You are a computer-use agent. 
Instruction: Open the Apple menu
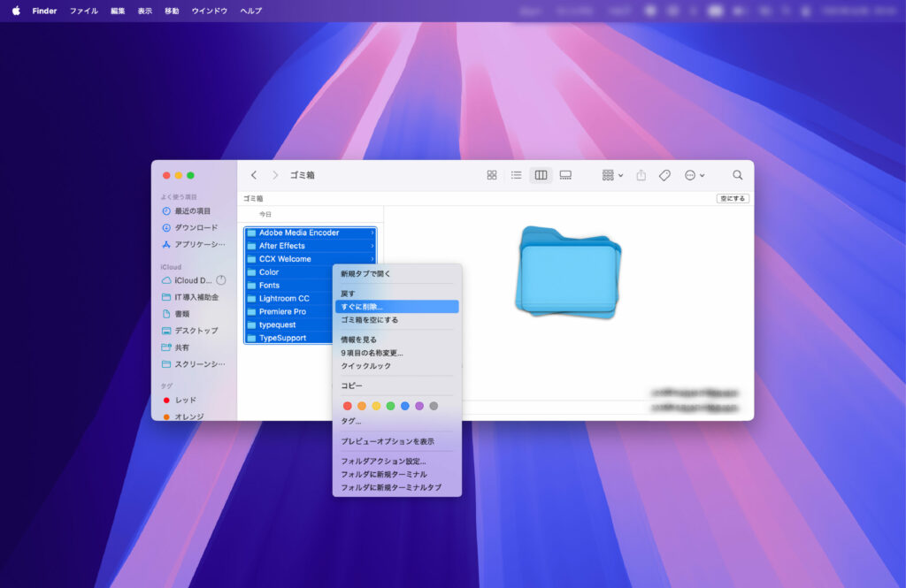coord(16,11)
